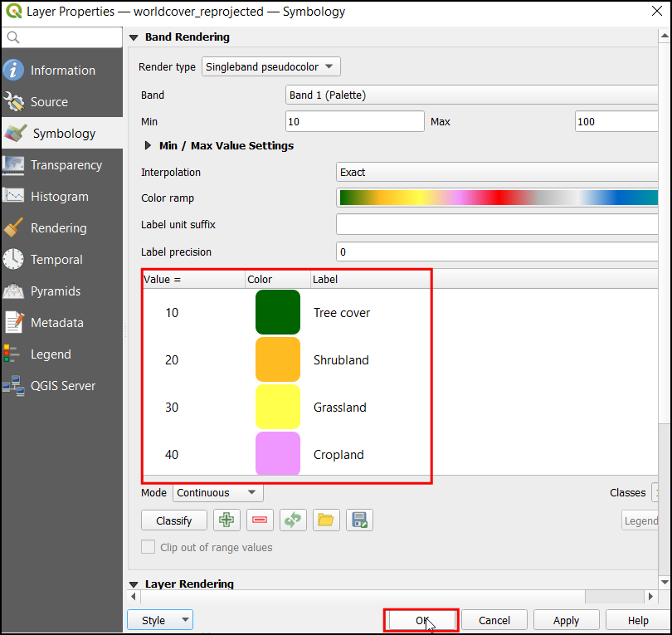This screenshot has width=672, height=635.
Task: Click the load color map from band icon
Action: 293,520
